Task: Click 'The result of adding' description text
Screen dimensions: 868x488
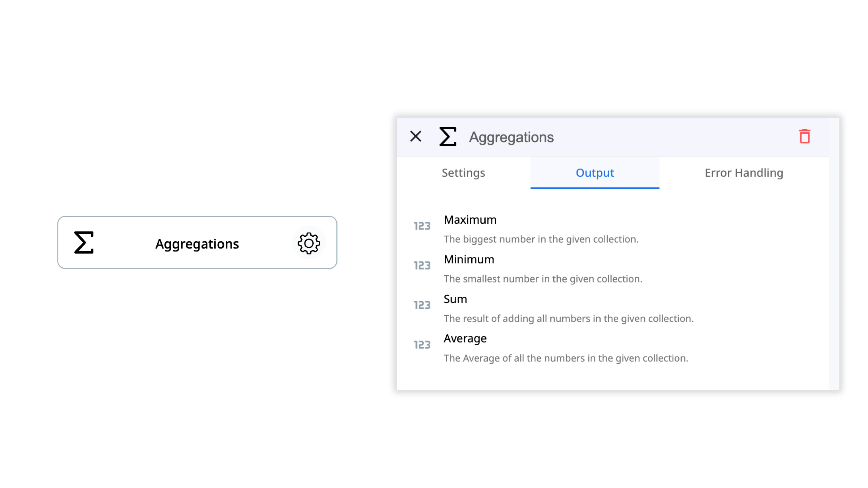Action: 568,319
